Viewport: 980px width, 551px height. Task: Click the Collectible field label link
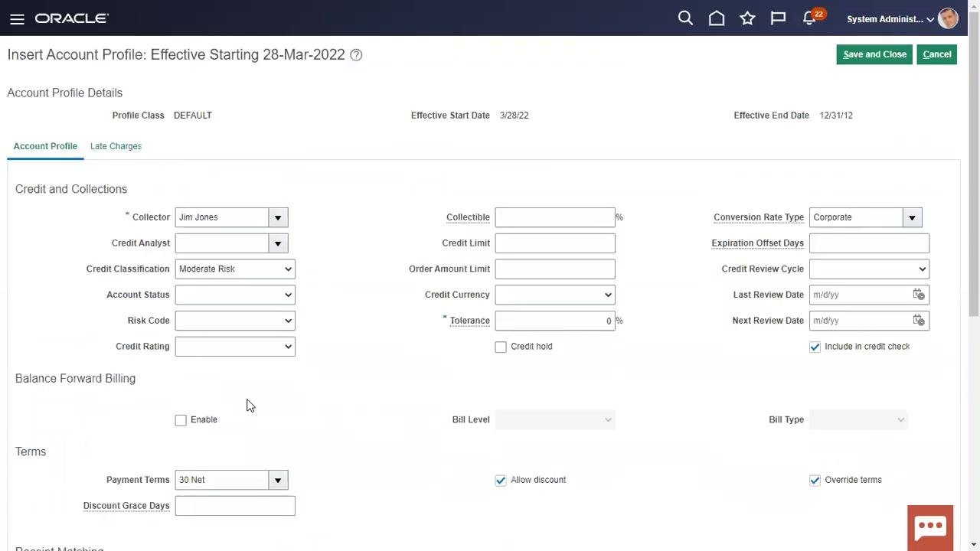coord(468,217)
